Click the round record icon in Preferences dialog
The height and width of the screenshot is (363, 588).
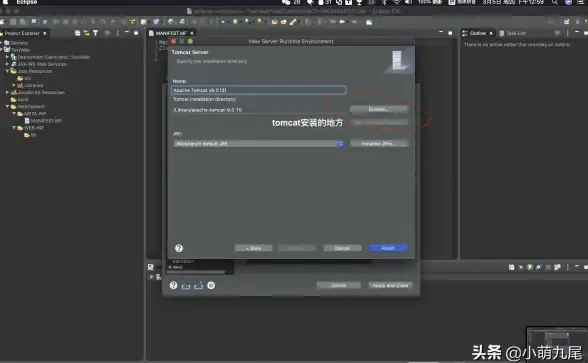pos(211,285)
